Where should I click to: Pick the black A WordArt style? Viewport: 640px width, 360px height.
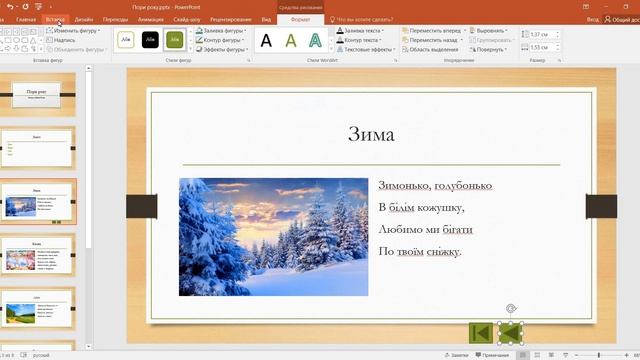266,40
